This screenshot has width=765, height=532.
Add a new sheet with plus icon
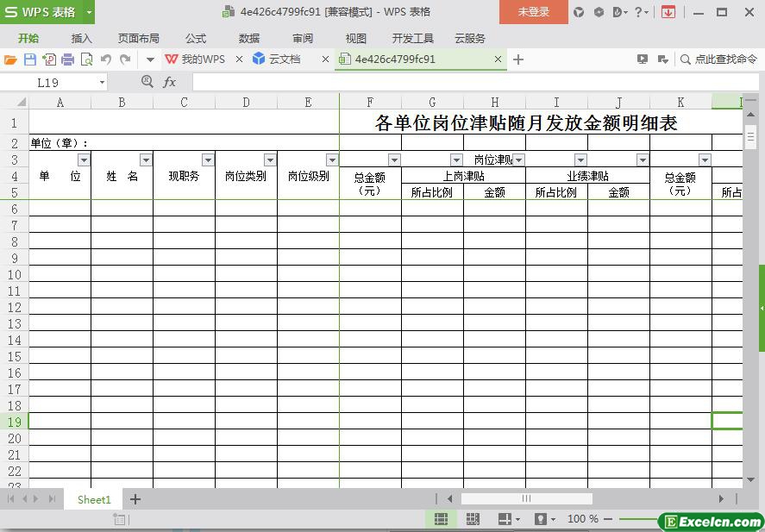135,499
